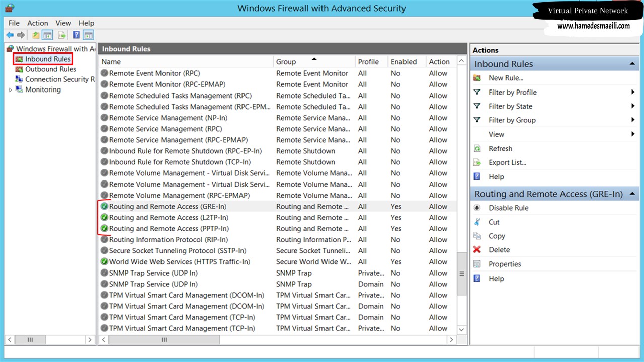
Task: Click gray icon of Secure Socket Tunneling Protocol rule
Action: (104, 250)
